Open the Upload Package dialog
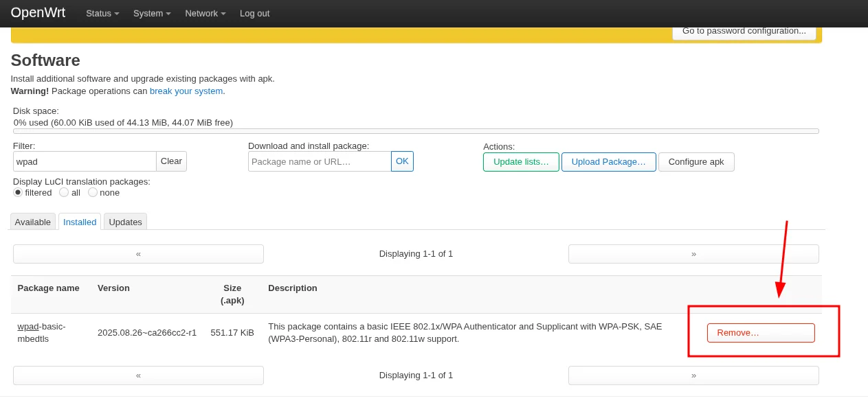Image resolution: width=868 pixels, height=405 pixels. (x=608, y=161)
